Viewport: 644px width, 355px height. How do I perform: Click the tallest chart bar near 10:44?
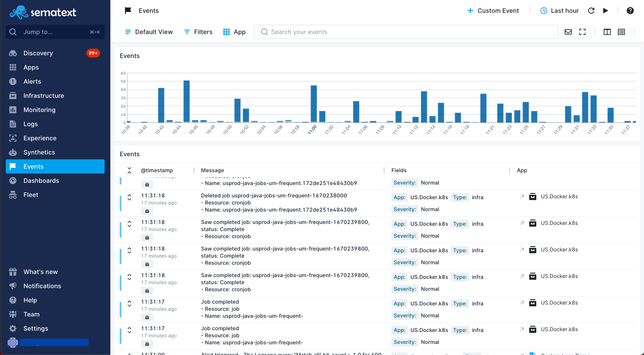point(187,101)
